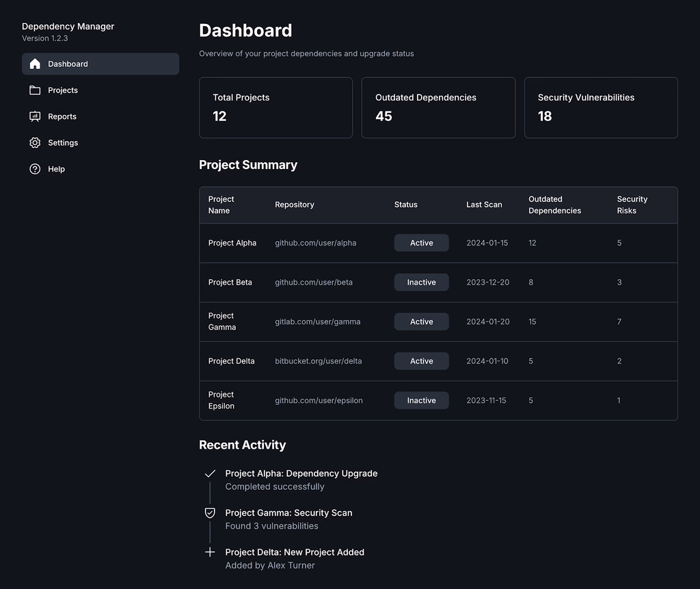
Task: Click the 2023-11-15 last scan date
Action: 486,400
